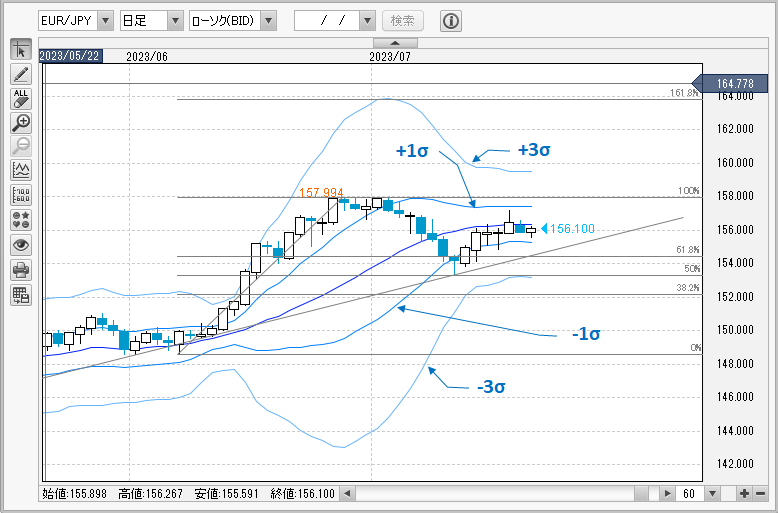
Task: Select the pencil drawing tool
Action: point(21,74)
